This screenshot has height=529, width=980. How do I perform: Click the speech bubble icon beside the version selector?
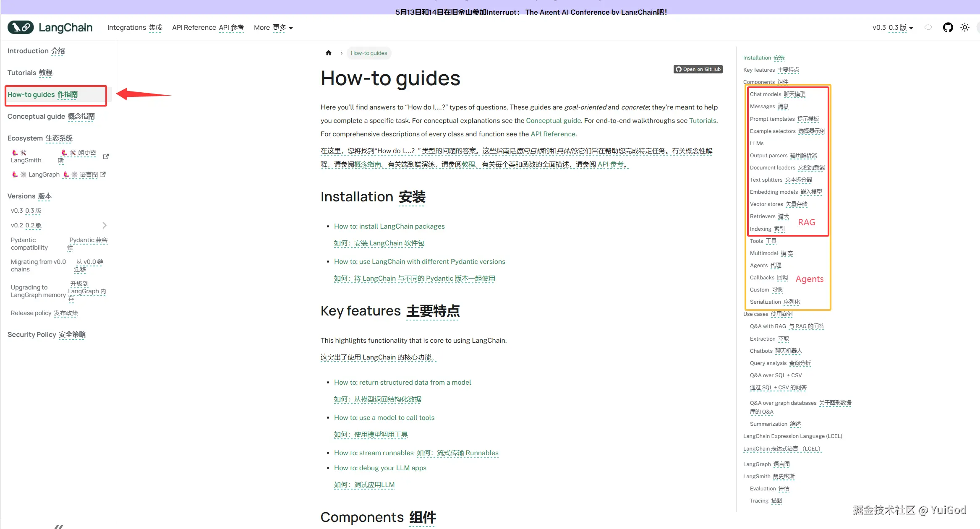[x=928, y=28]
